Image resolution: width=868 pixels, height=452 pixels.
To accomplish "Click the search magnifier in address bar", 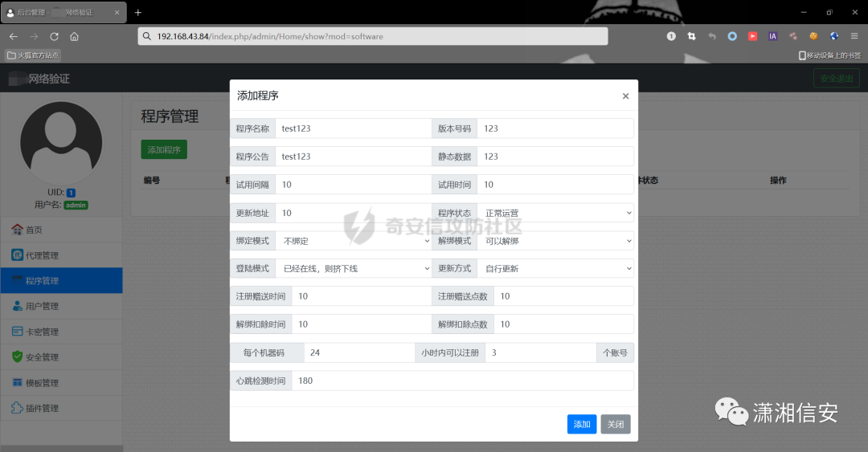I will click(147, 36).
